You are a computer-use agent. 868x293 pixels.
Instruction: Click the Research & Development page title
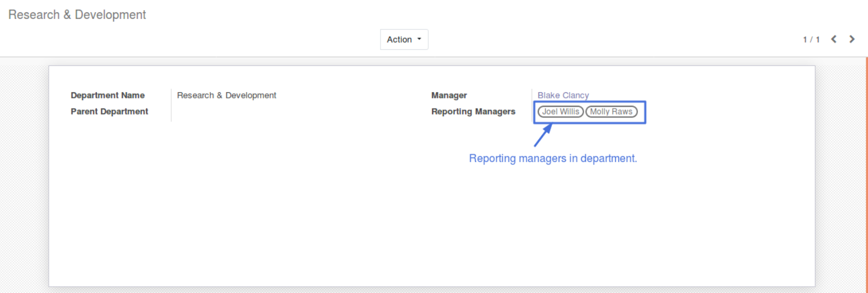coord(77,15)
